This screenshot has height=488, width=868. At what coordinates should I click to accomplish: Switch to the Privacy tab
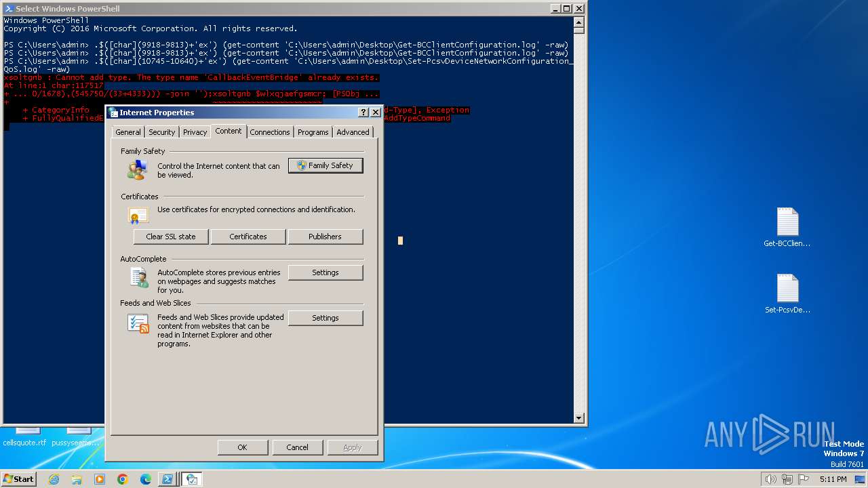(195, 132)
